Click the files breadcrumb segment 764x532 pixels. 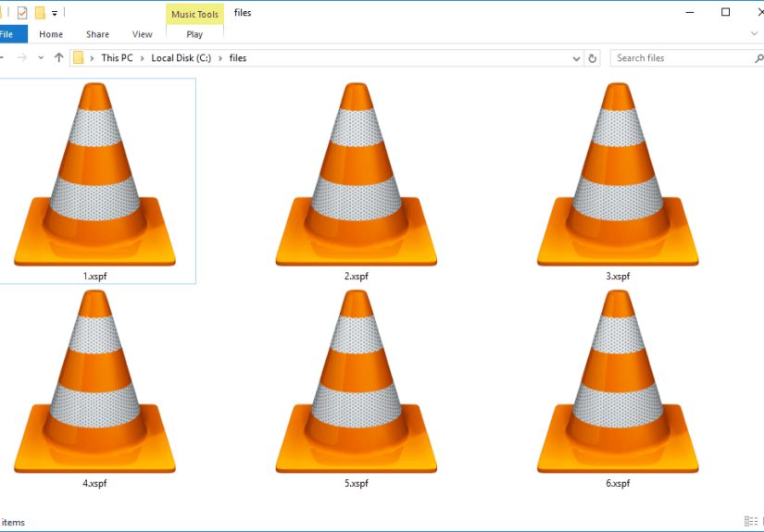[238, 58]
